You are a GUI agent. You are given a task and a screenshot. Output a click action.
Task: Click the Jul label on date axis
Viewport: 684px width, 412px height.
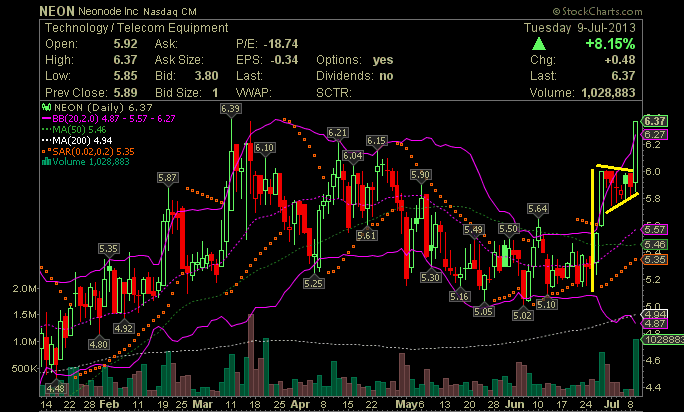click(x=612, y=404)
